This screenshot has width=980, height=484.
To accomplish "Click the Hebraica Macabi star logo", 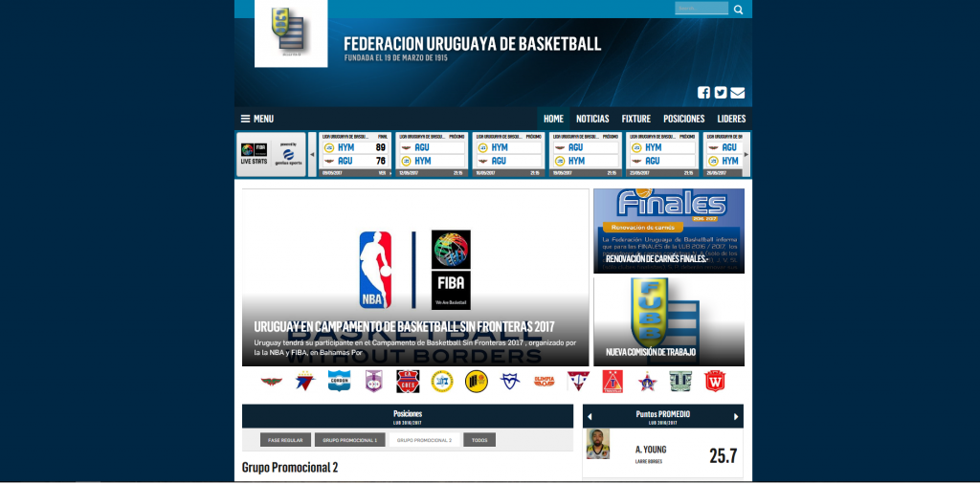I will pos(442,381).
